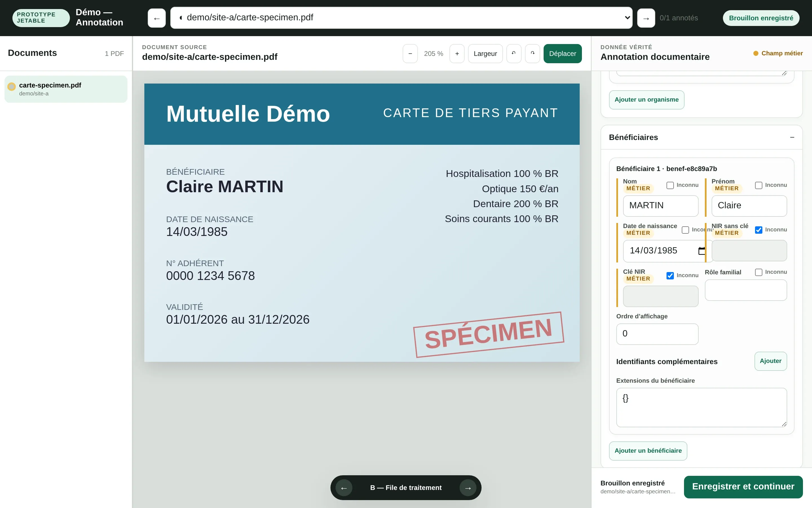This screenshot has width=812, height=508.
Task: Go to previous view in bottom pill switcher
Action: click(344, 488)
